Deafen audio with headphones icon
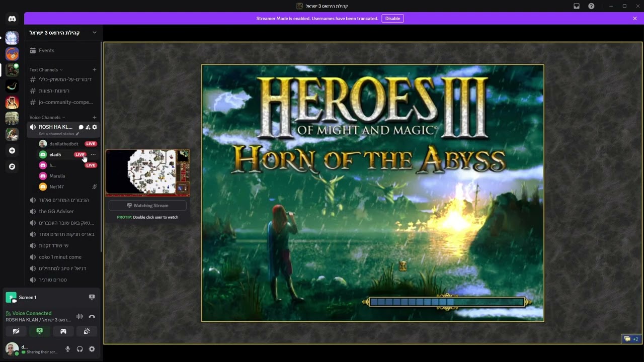 pyautogui.click(x=79, y=349)
